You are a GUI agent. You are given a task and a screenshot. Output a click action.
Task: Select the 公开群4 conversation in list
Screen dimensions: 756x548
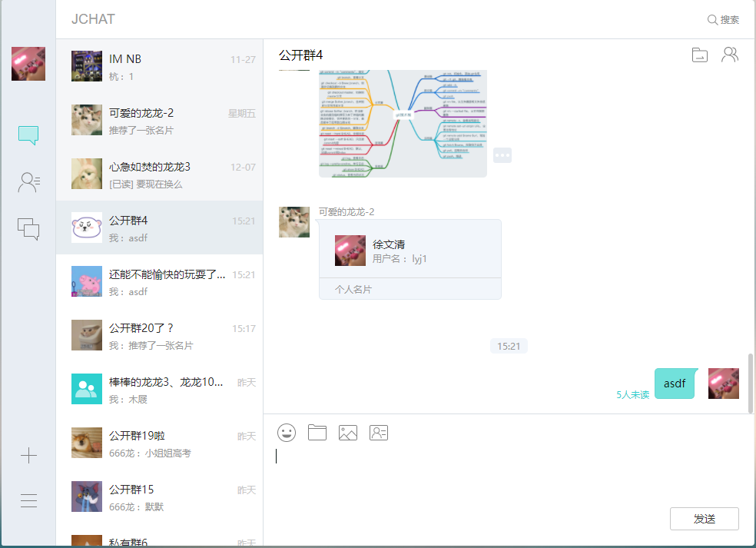[160, 228]
